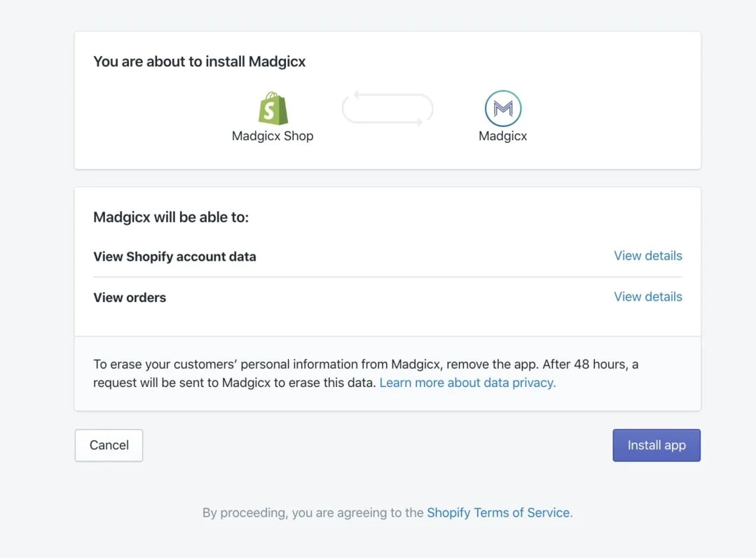Click the Install app button
Screen dimensions: 756x558
coord(657,445)
